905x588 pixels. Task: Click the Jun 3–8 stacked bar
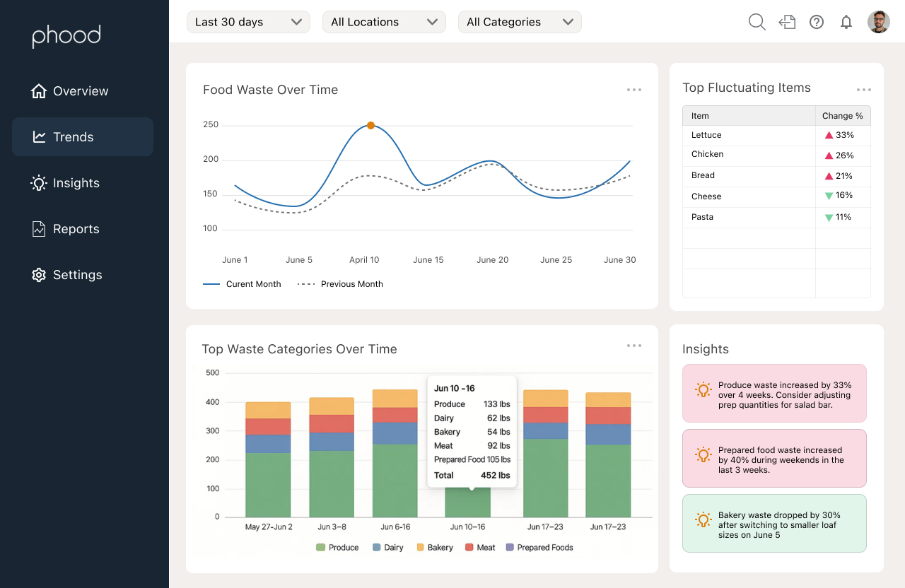tap(332, 457)
